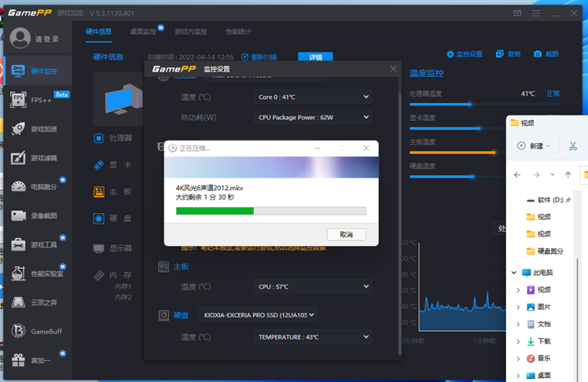Open 硬件监控 in the GamePP sidebar
Image resolution: width=588 pixels, height=382 pixels.
coord(38,71)
